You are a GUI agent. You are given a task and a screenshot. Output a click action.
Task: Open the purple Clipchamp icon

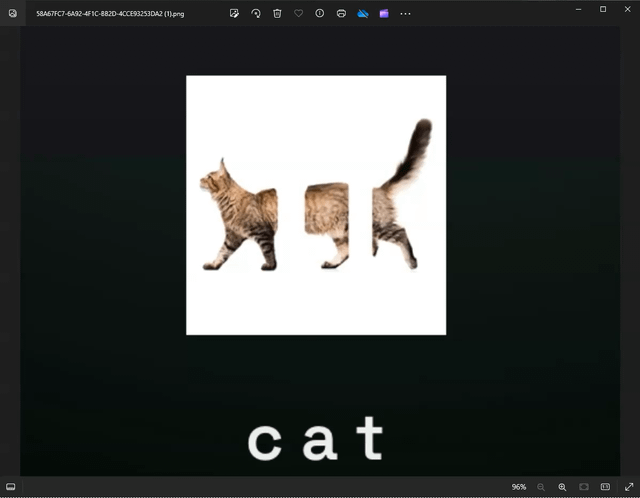pyautogui.click(x=384, y=14)
